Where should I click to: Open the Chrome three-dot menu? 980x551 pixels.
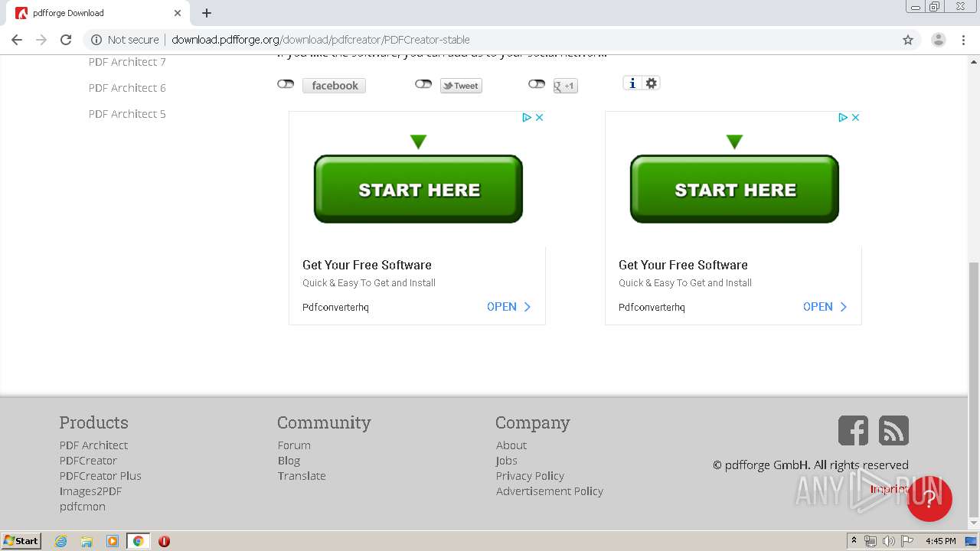963,40
